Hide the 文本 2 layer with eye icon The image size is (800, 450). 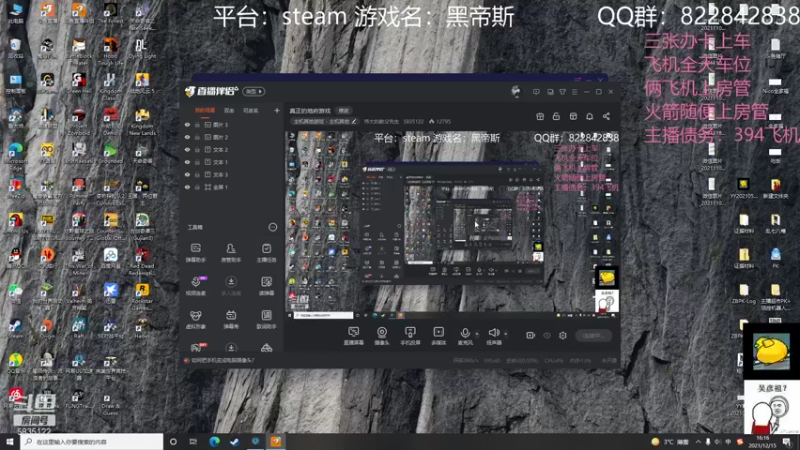pyautogui.click(x=187, y=149)
